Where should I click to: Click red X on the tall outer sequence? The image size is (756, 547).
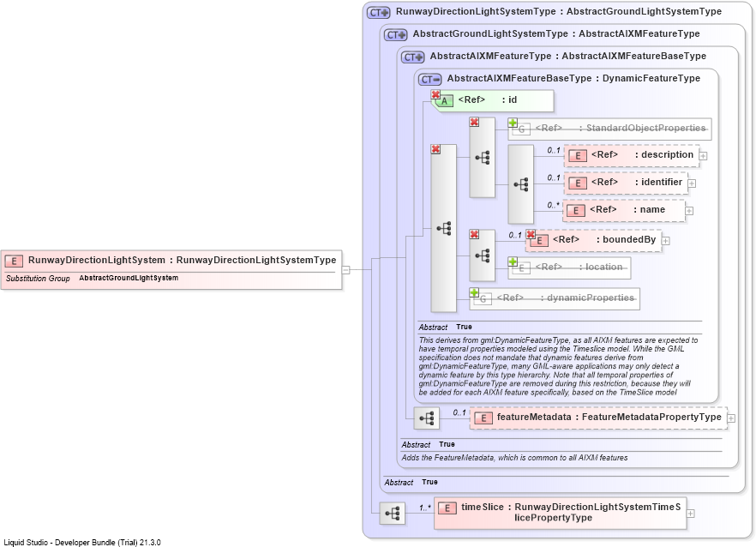435,149
